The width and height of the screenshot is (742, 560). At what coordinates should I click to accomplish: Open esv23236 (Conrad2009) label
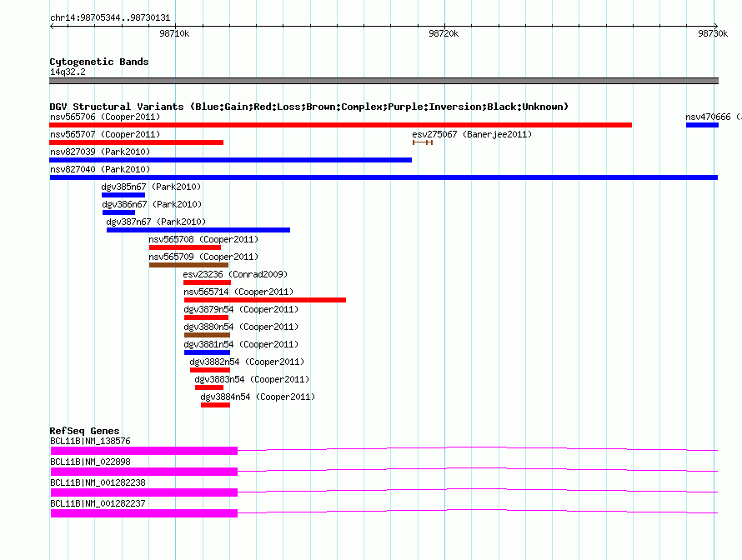[x=235, y=274]
